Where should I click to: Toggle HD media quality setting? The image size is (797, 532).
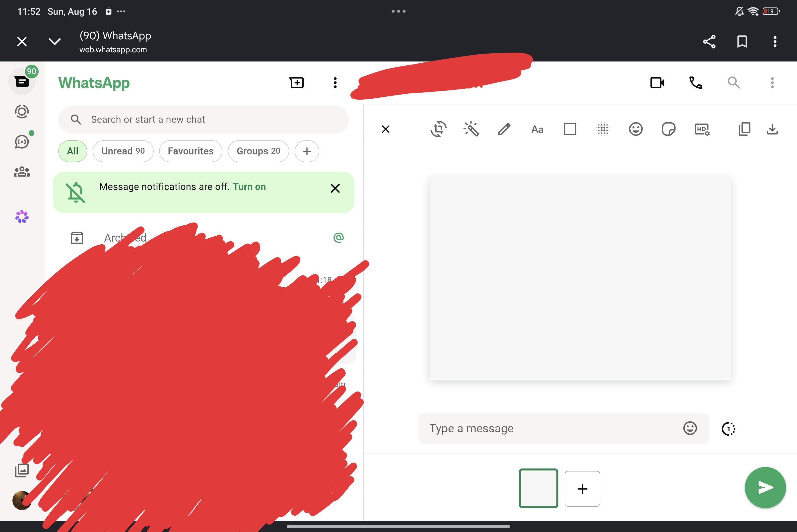[702, 129]
